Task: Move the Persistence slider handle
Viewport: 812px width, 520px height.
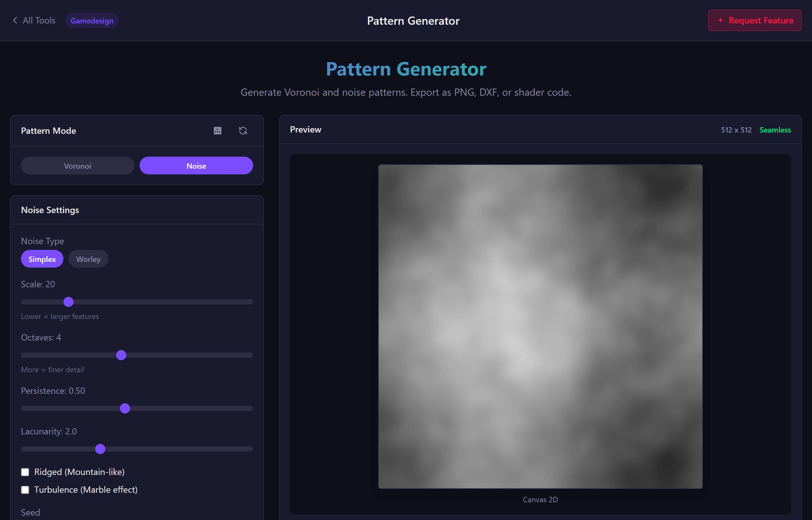Action: (x=125, y=408)
